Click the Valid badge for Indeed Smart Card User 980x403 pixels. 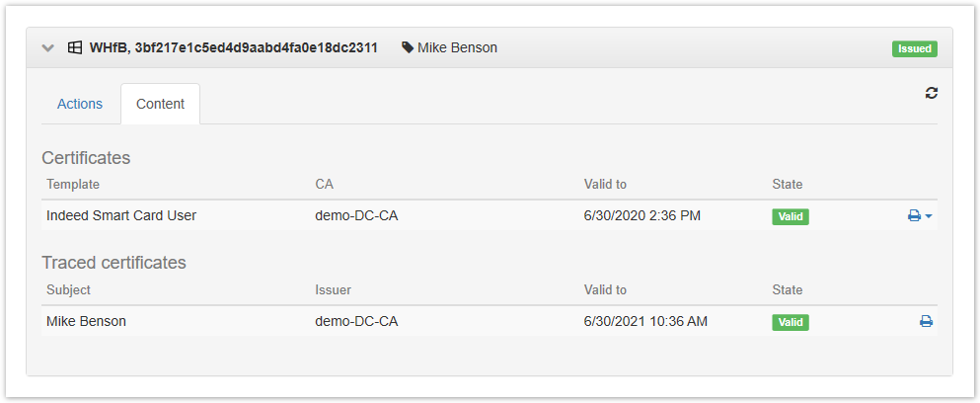791,216
